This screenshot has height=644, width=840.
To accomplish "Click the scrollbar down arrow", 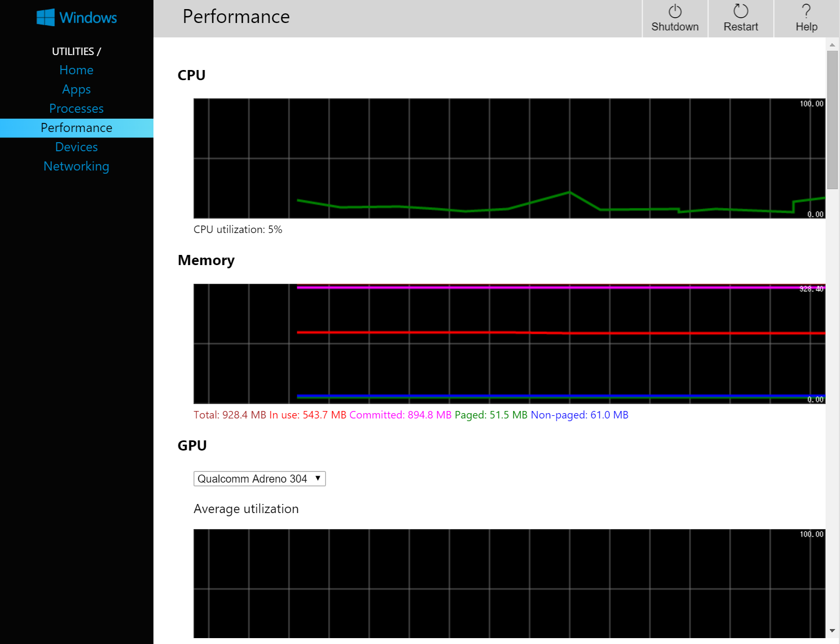I will pos(832,631).
